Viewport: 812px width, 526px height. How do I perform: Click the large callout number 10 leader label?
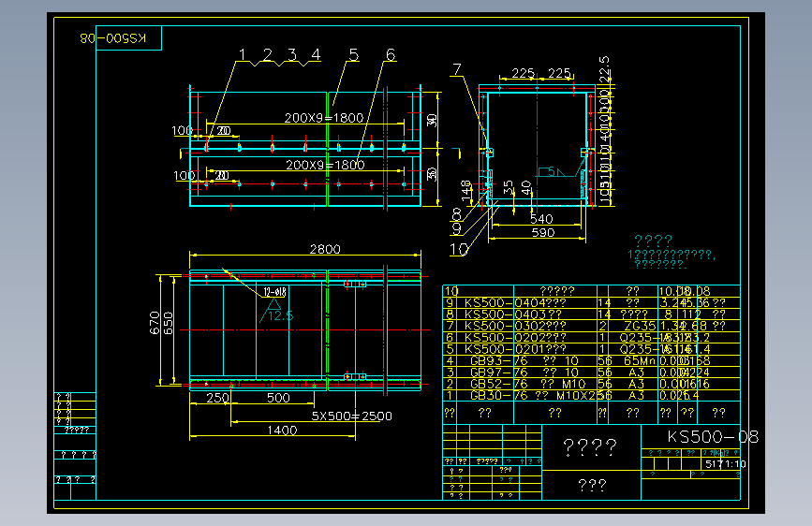[x=459, y=250]
